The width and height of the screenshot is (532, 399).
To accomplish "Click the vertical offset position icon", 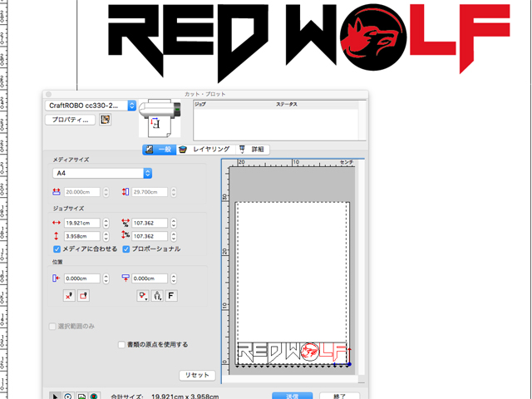I will pyautogui.click(x=126, y=278).
